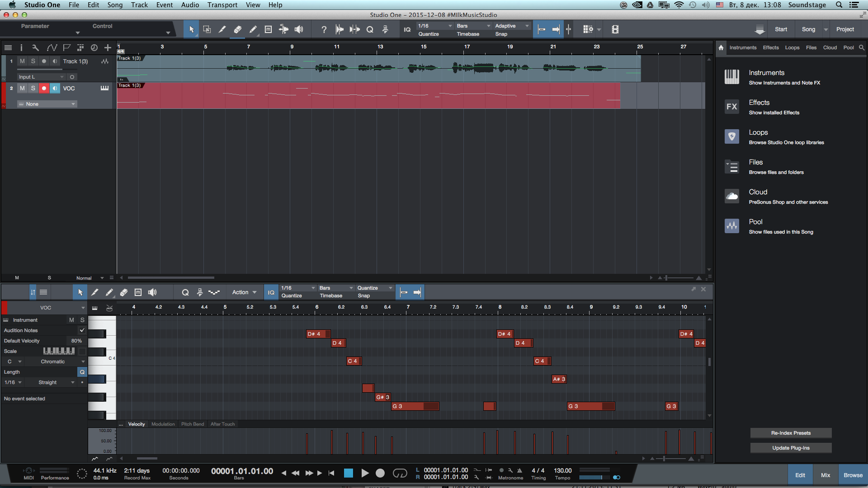Toggle Audition Notes checkbox
This screenshot has height=488, width=868.
(82, 330)
